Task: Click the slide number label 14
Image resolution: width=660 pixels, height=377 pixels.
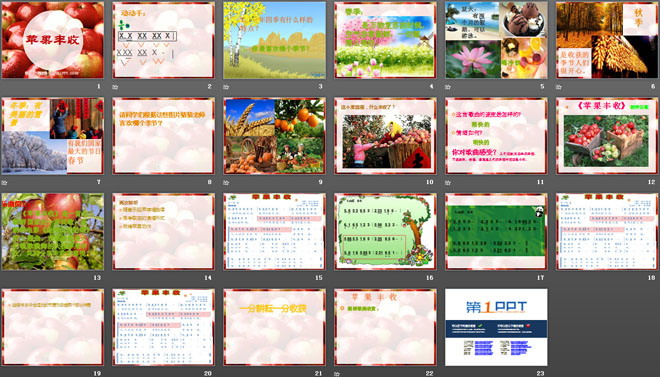Action: [208, 278]
